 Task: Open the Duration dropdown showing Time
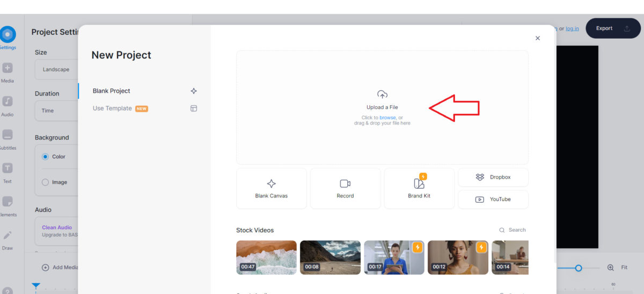pyautogui.click(x=56, y=111)
